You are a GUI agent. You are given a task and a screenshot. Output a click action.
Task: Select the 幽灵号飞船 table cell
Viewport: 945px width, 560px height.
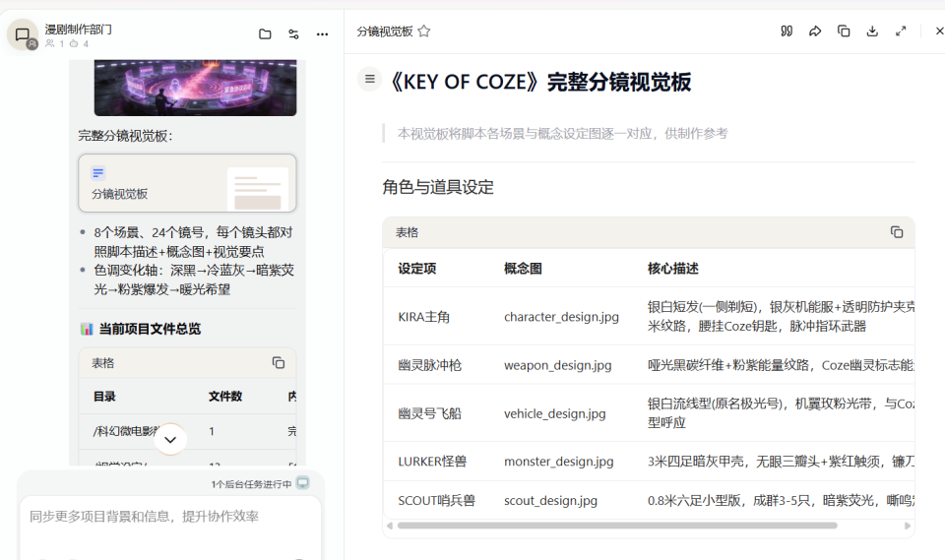(430, 413)
